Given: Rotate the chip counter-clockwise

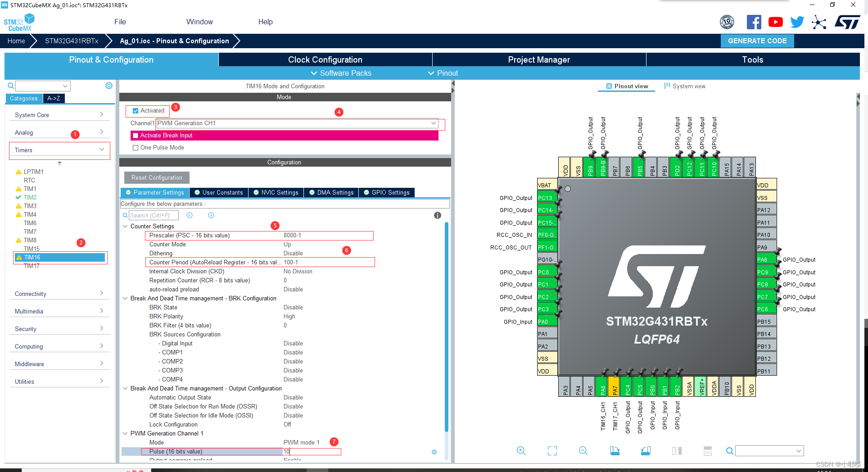Looking at the screenshot, I should coord(646,451).
